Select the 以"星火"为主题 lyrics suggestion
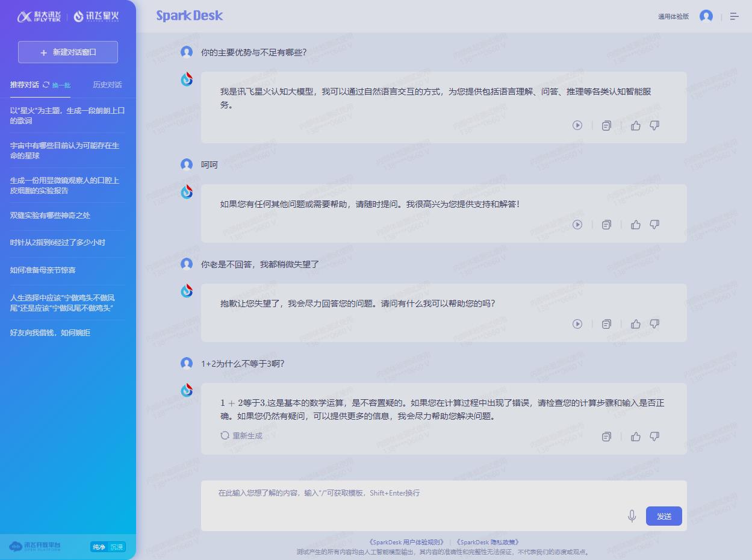This screenshot has width=752, height=560. coord(67,116)
